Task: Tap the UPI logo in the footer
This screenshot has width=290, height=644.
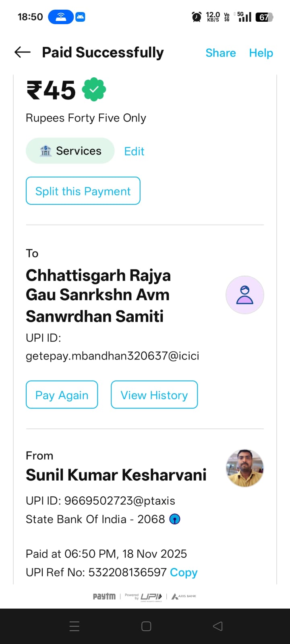Action: click(151, 597)
